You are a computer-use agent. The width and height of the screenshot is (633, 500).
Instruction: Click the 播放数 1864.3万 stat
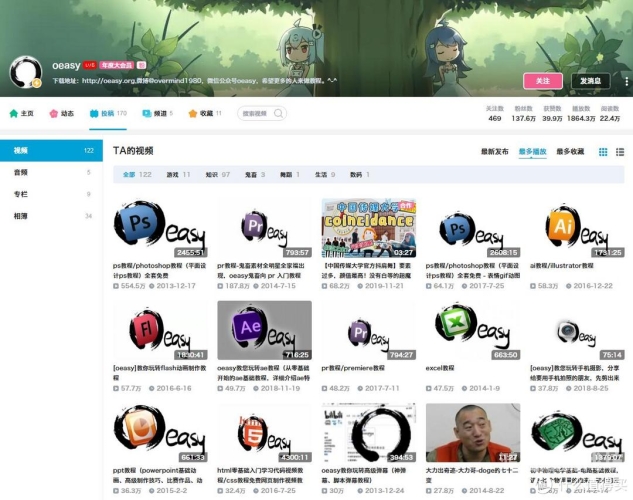581,113
